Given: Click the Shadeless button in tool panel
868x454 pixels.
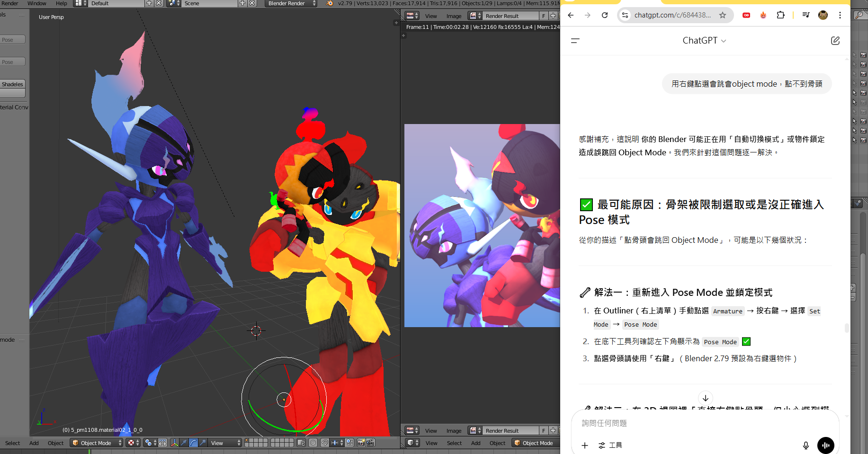Looking at the screenshot, I should click(x=13, y=84).
